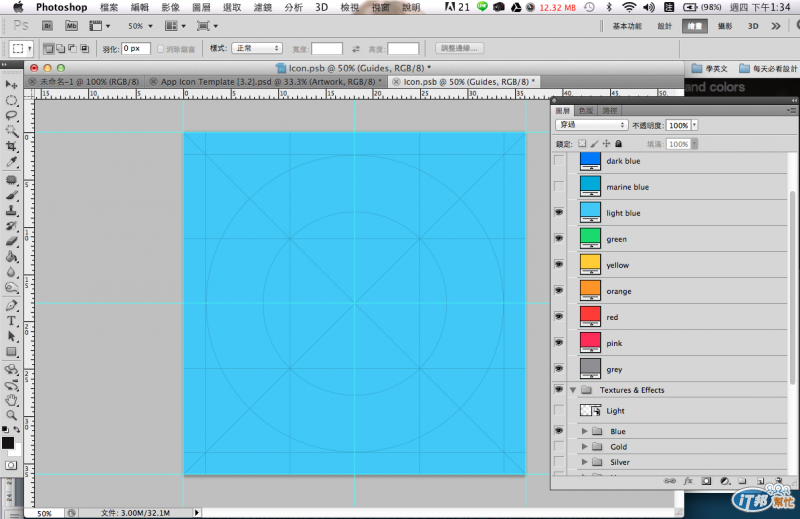
Task: Hide the green layer
Action: coord(559,238)
